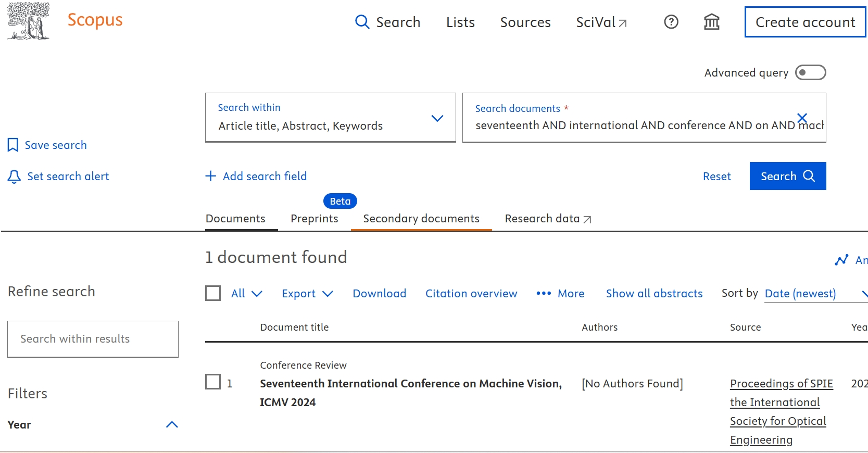Image resolution: width=868 pixels, height=453 pixels.
Task: Click the Source column header
Action: (x=745, y=327)
